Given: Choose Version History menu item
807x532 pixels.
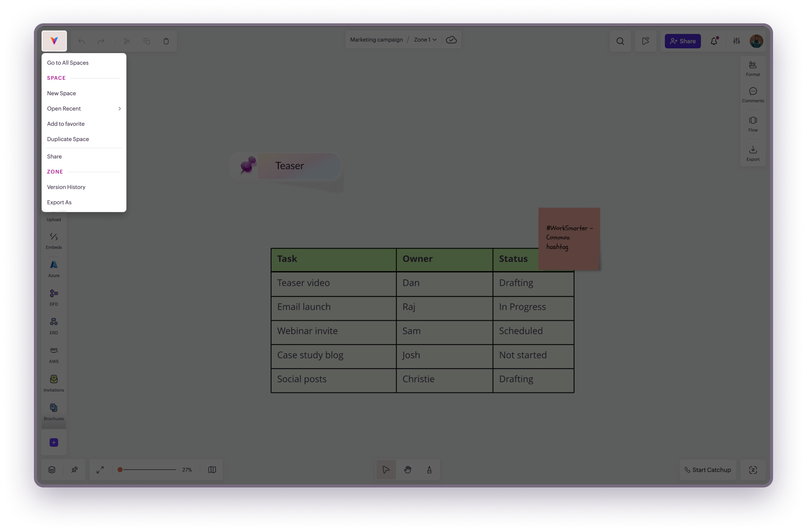Looking at the screenshot, I should pos(66,187).
